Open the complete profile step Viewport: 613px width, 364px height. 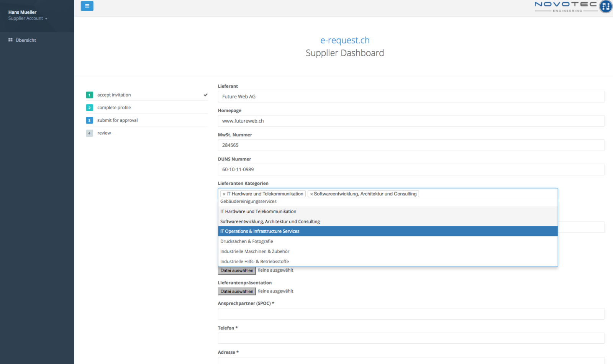(x=114, y=108)
